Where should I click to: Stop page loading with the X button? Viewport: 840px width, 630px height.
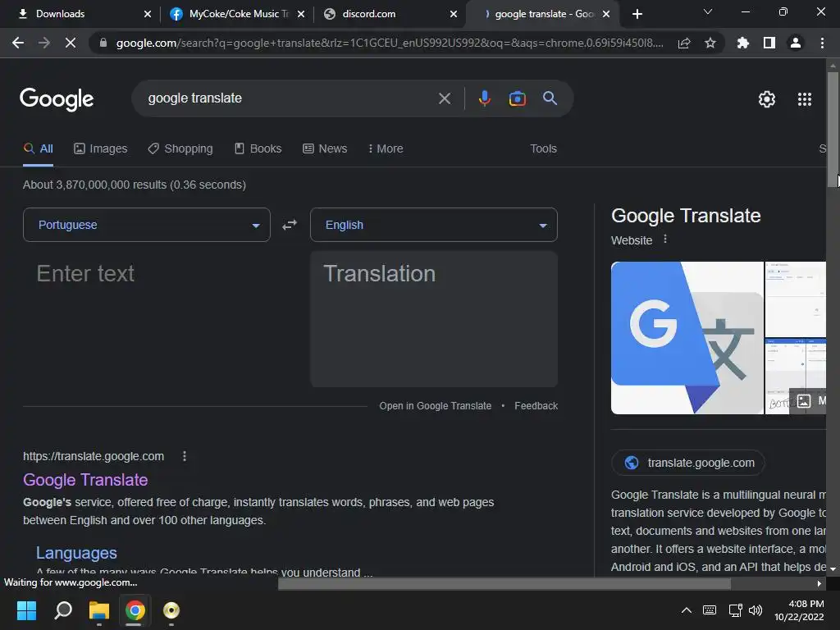coord(71,43)
